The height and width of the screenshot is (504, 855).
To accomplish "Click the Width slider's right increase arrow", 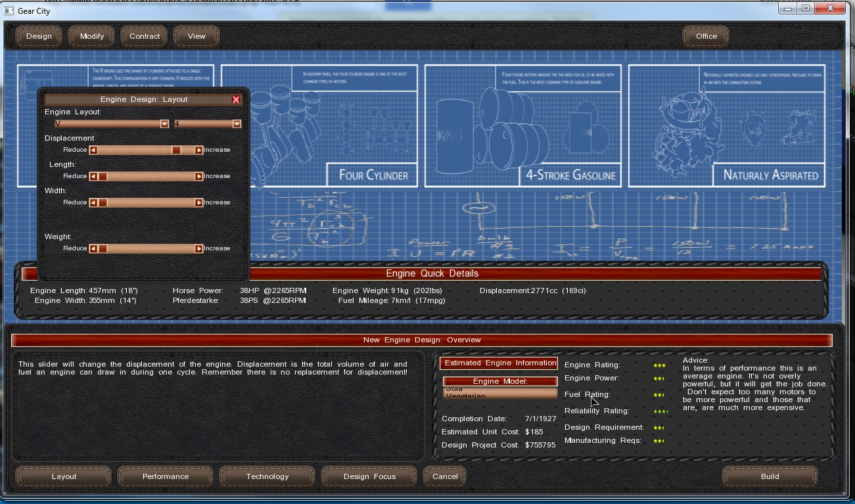I will point(198,202).
